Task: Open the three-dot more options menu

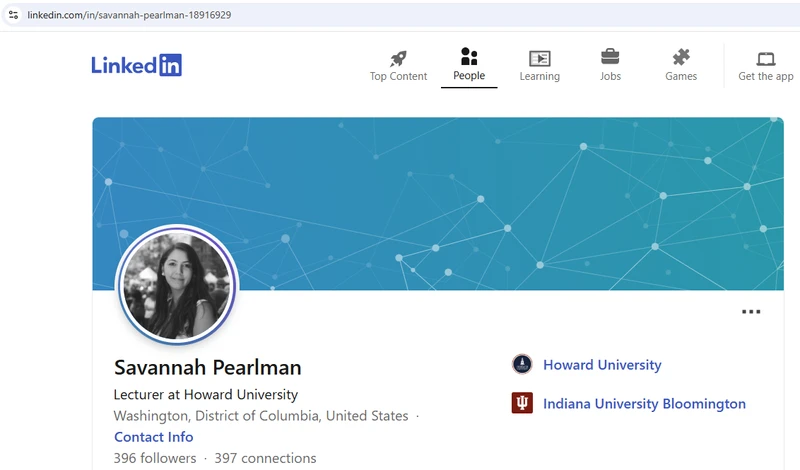Action: point(751,311)
